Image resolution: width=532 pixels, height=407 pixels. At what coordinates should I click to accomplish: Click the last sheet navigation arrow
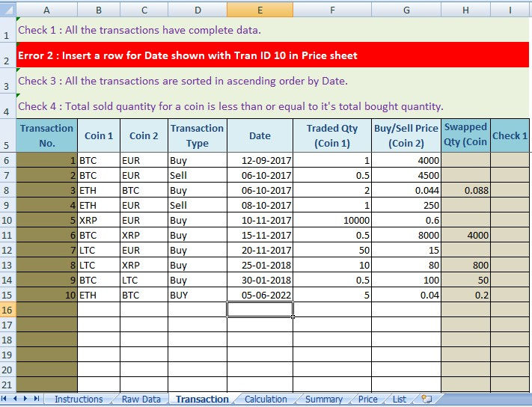click(37, 399)
